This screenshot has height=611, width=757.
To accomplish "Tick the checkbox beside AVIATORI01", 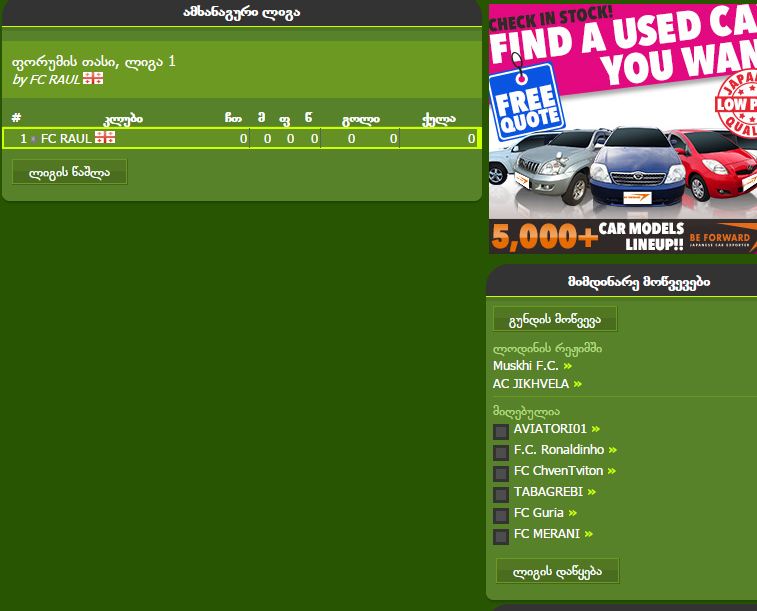I will tap(501, 431).
